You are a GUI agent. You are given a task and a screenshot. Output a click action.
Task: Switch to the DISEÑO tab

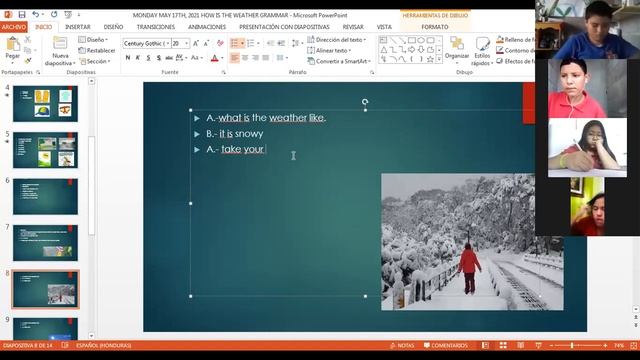(113, 27)
